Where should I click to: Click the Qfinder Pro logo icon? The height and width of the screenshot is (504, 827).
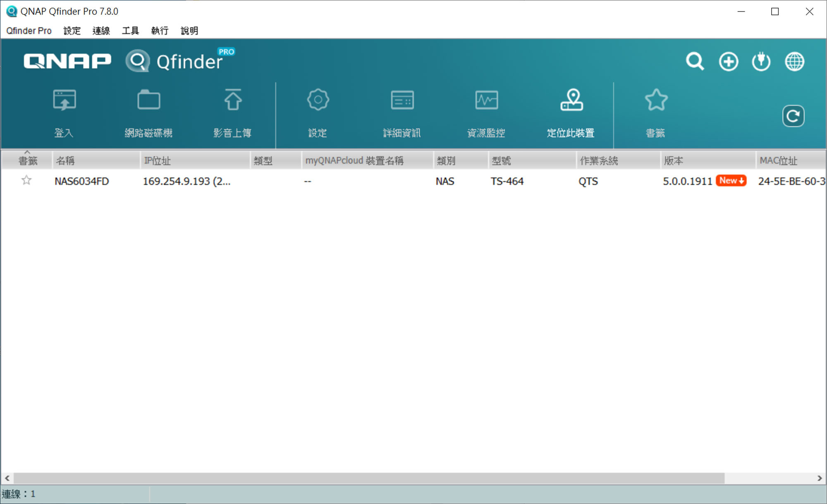pos(137,61)
